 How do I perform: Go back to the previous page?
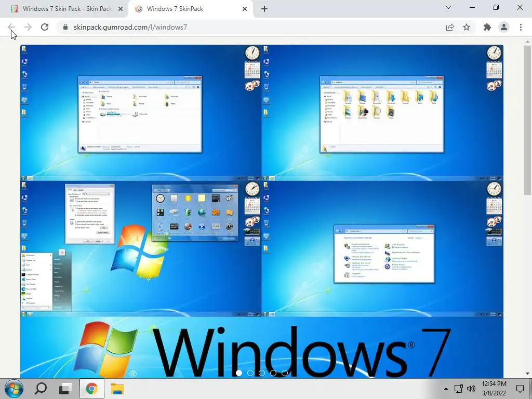pos(11,27)
